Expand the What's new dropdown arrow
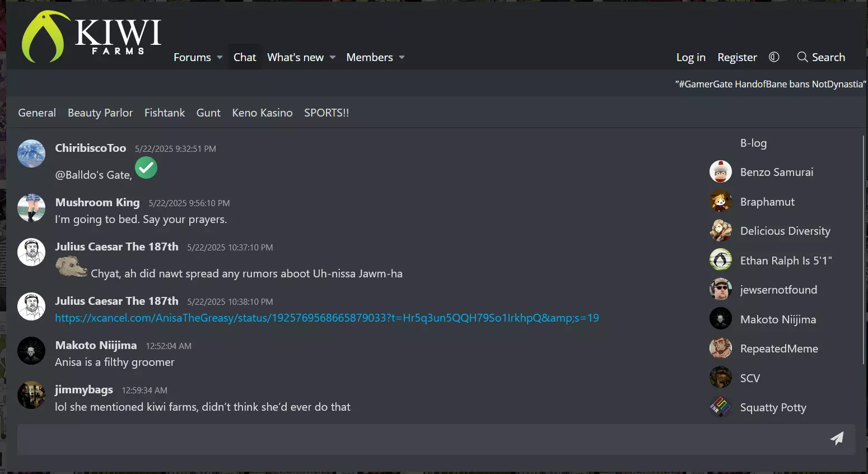Screen dimensions: 868x474 coord(333,58)
